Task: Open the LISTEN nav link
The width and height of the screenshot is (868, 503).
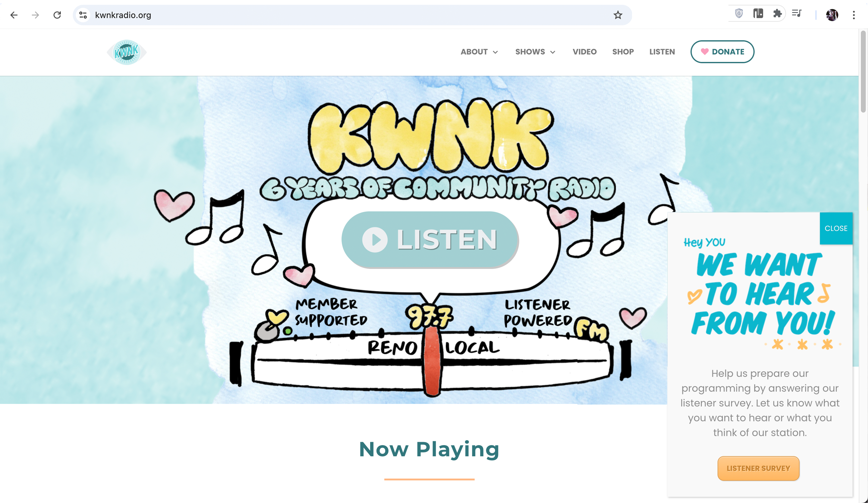Action: [x=662, y=52]
